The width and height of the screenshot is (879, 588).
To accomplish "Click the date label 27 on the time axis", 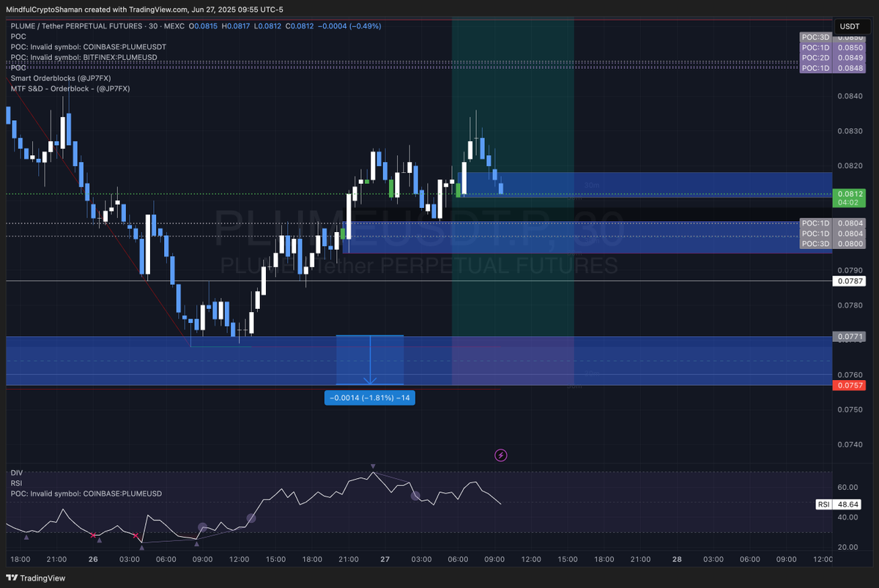I will pyautogui.click(x=385, y=559).
